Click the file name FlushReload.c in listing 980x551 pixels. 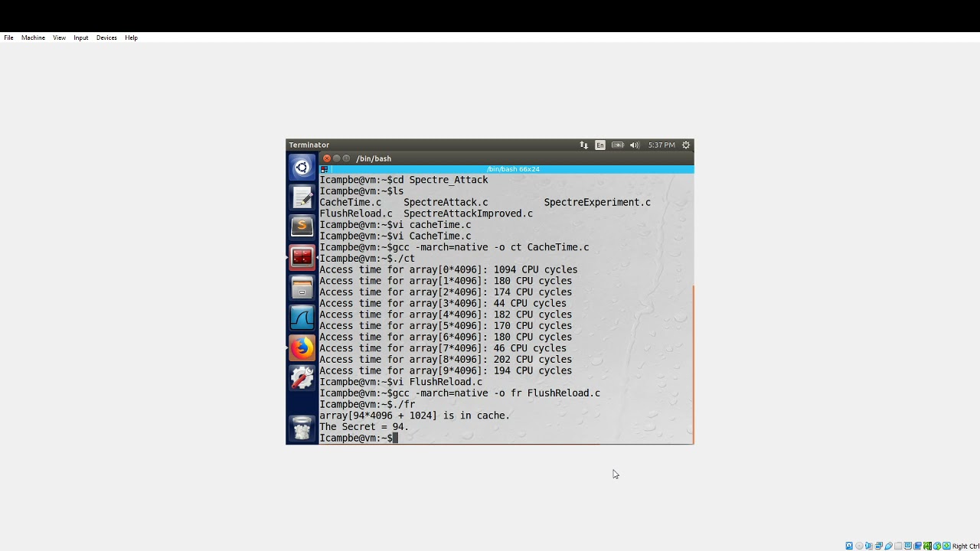(x=356, y=214)
